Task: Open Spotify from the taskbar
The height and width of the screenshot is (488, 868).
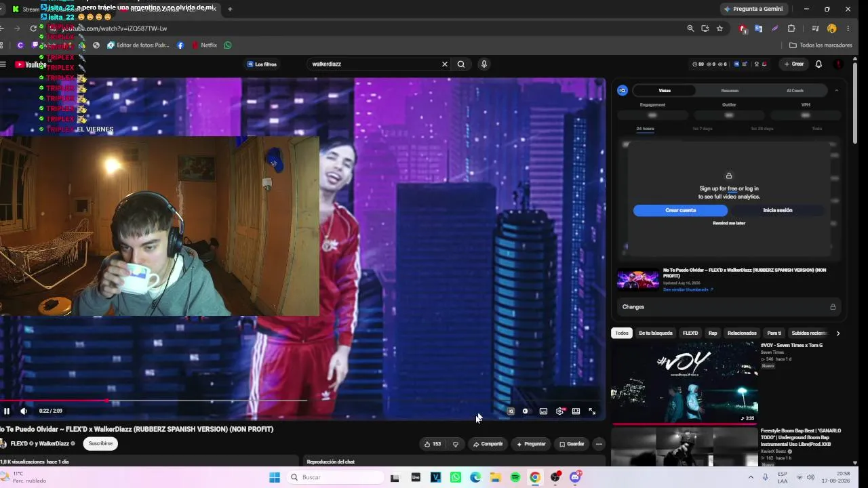Action: pyautogui.click(x=515, y=477)
